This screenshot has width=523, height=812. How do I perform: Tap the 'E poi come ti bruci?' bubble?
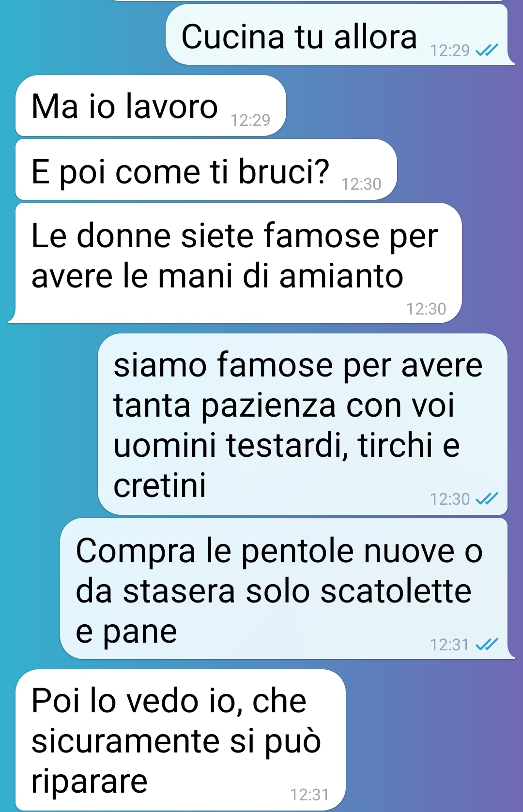tap(206, 169)
